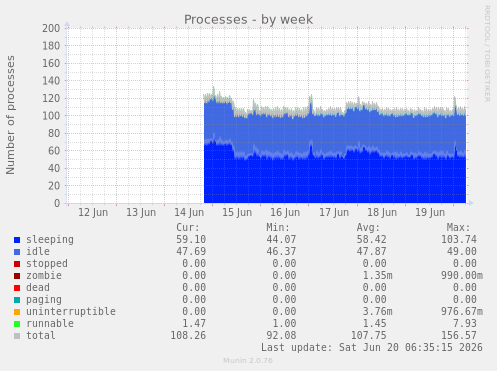Screen dimensions: 497x371
Task: Click the idle legend color swatch
Action: pyautogui.click(x=17, y=252)
